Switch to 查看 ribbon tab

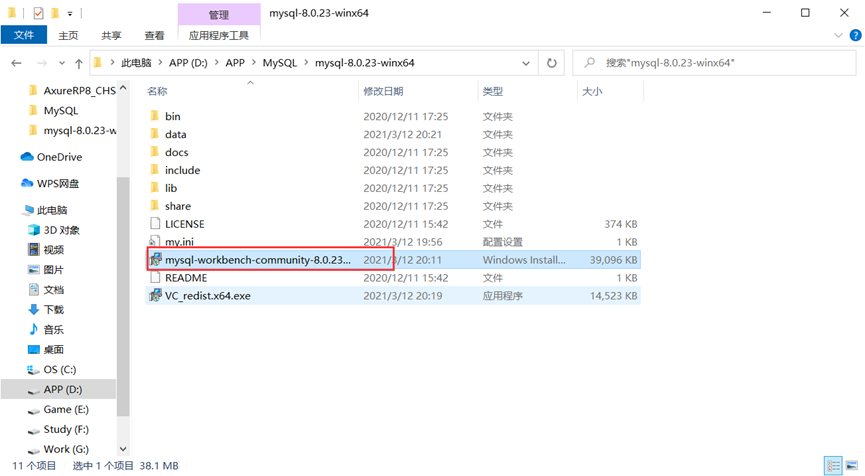coord(154,35)
